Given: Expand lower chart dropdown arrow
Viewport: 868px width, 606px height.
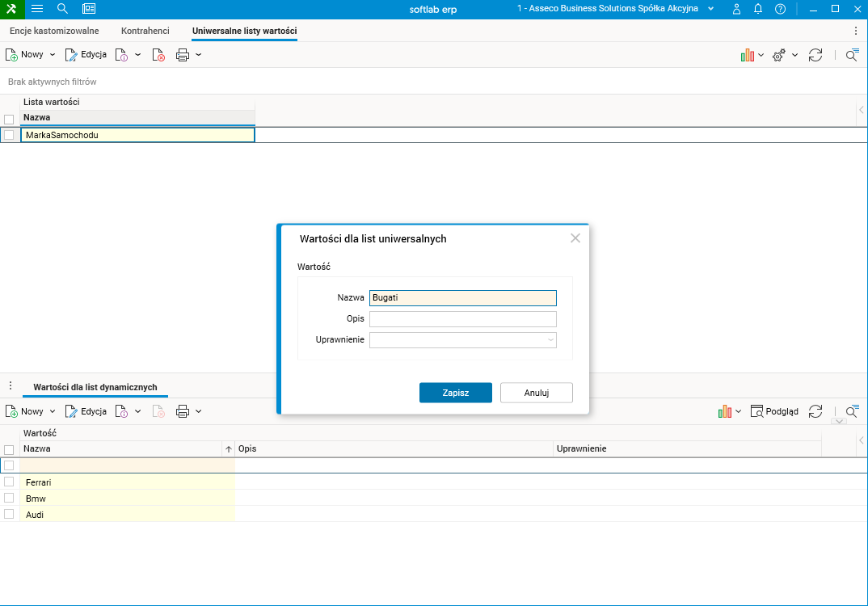Looking at the screenshot, I should (739, 412).
